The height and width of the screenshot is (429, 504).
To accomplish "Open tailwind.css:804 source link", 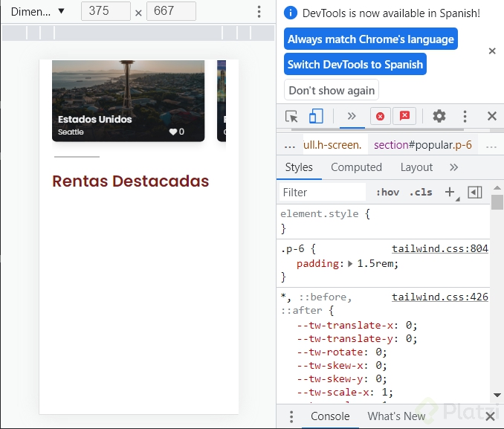I will [439, 249].
